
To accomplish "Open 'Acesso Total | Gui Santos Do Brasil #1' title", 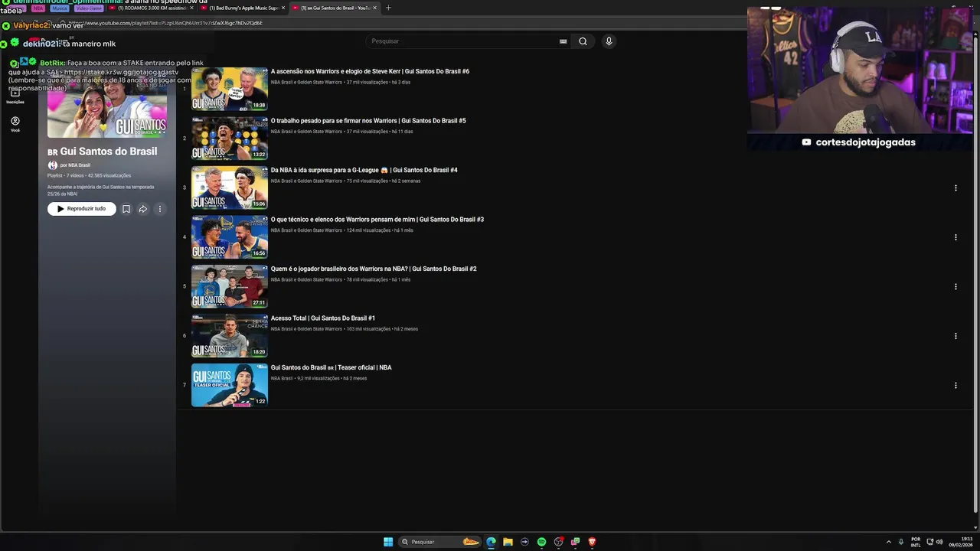I will click(x=323, y=318).
